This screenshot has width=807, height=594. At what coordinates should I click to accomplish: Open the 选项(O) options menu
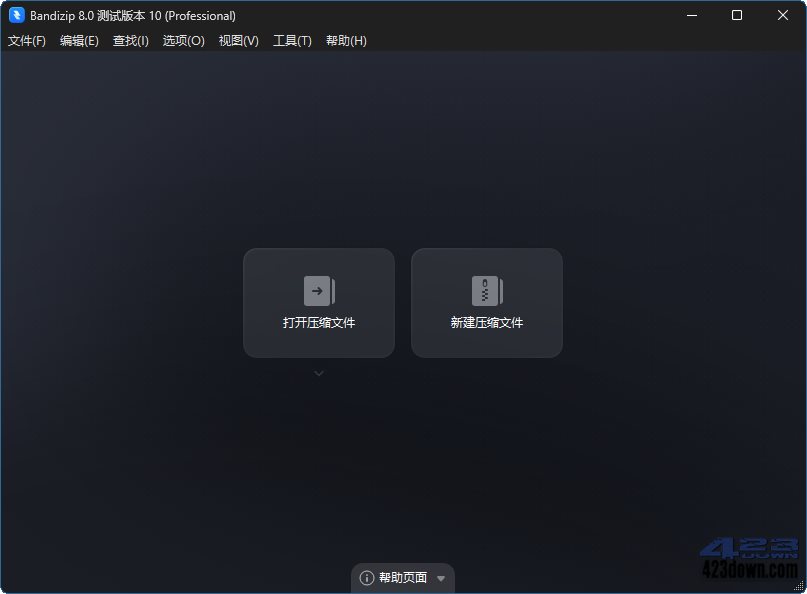pos(183,41)
